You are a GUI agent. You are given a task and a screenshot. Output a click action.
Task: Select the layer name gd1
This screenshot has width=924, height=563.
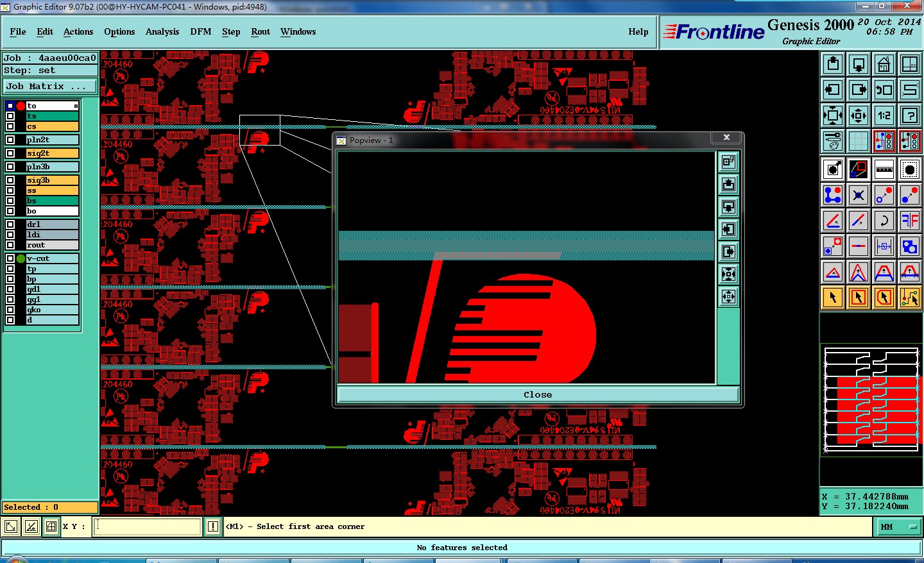[53, 289]
